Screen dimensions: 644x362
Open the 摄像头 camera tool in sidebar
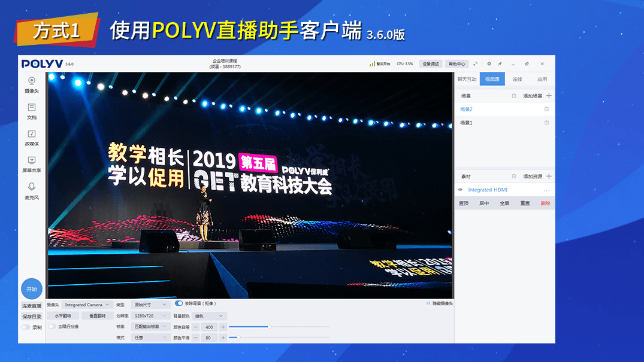coord(32,81)
